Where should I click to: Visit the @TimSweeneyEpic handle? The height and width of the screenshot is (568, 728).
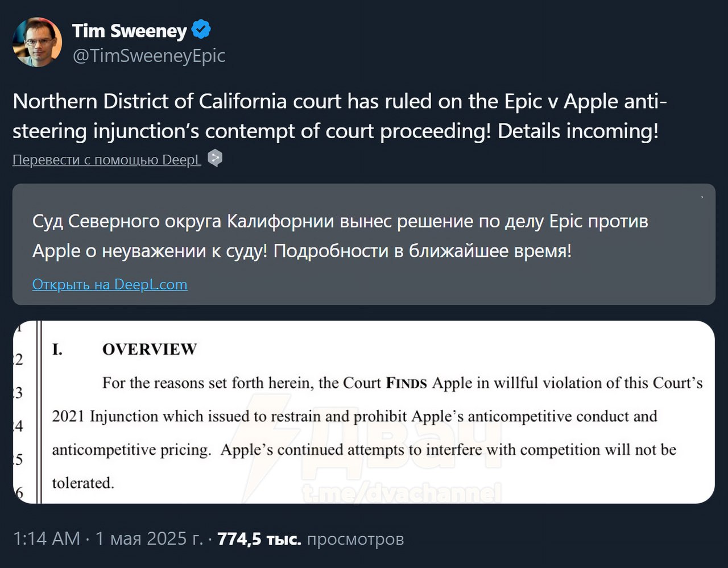coord(149,56)
